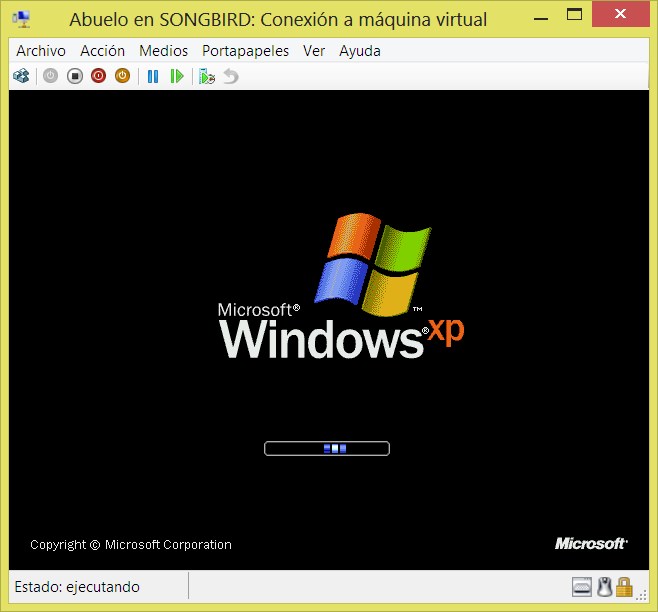Open the Medios menu
This screenshot has height=612, width=658.
[164, 51]
